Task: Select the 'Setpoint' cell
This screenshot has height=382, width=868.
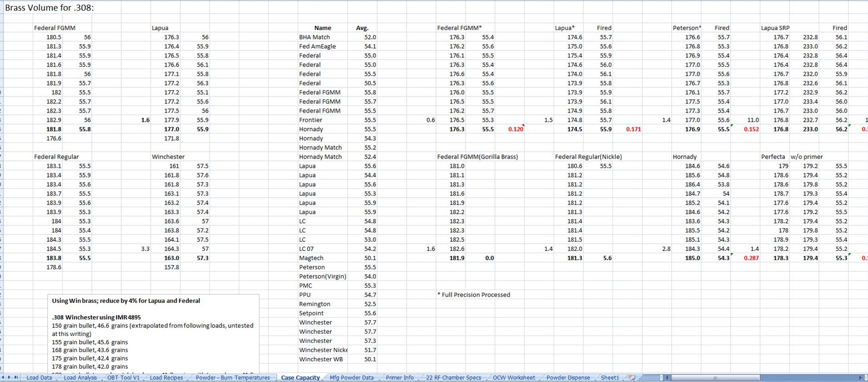Action: (323, 313)
